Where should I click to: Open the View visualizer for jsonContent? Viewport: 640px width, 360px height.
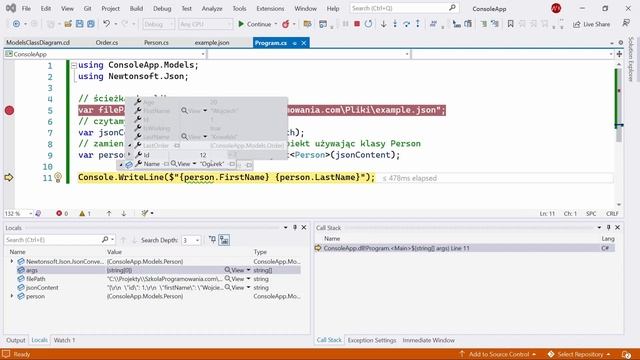coord(234,287)
